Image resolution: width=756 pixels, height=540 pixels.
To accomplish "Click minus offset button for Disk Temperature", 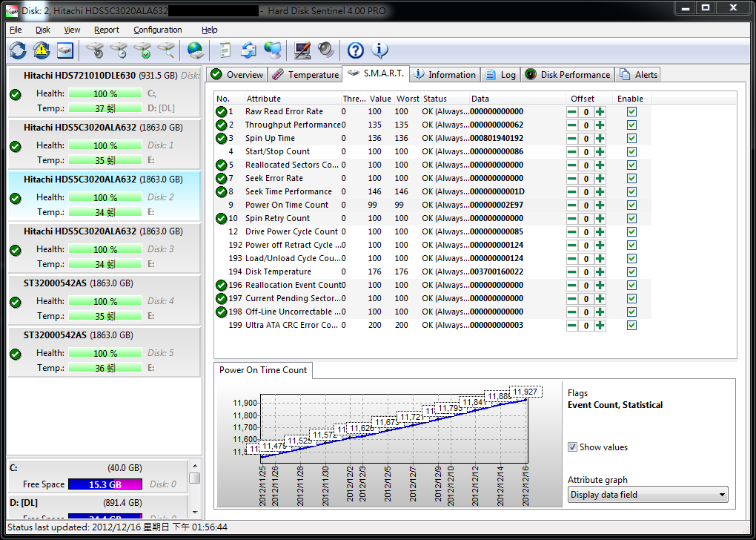I will 572,272.
